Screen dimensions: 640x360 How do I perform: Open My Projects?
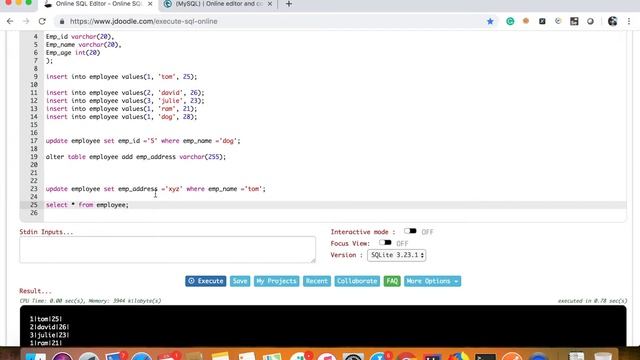[x=276, y=281]
